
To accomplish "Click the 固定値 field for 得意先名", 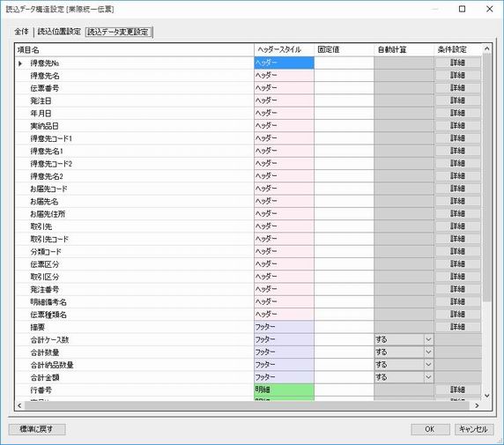I will coord(344,75).
